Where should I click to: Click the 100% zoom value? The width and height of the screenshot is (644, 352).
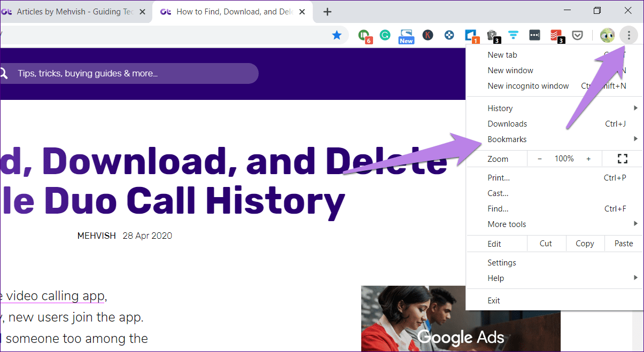tap(564, 159)
